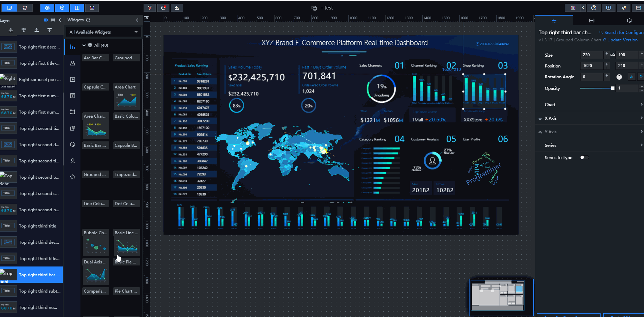This screenshot has width=644, height=317.
Task: Collapse the All (40) widget group
Action: 84,45
